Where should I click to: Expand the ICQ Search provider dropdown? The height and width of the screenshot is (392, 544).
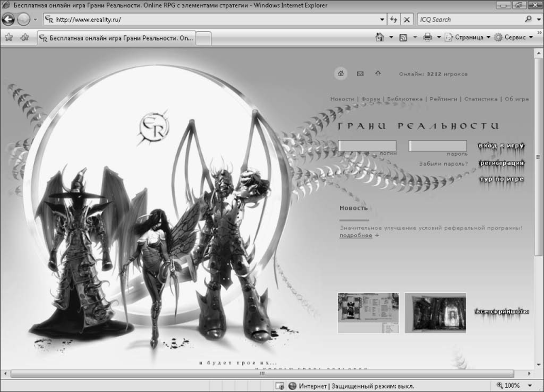point(539,20)
